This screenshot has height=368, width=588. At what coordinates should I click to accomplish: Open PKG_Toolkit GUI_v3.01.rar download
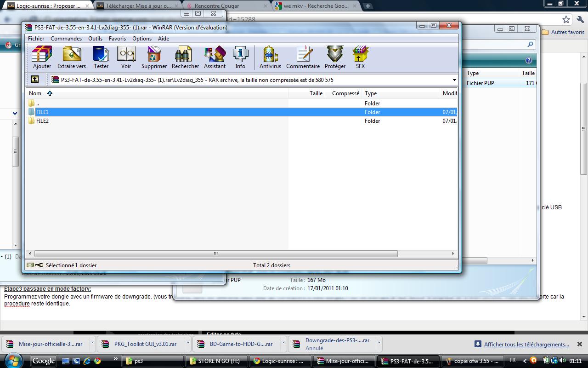140,344
